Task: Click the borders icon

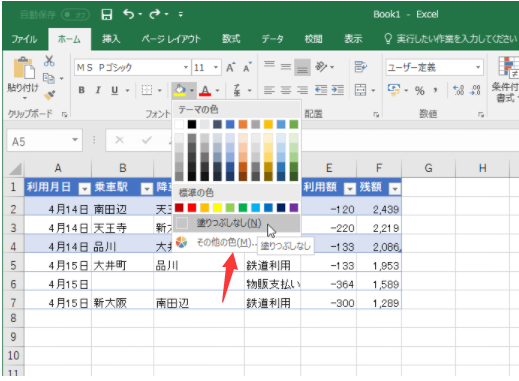Action: [x=147, y=90]
